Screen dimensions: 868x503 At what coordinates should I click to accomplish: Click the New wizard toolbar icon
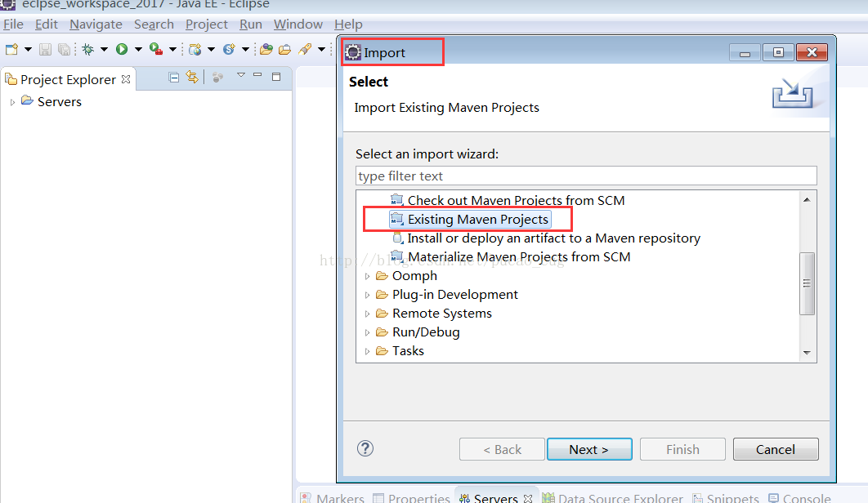point(11,49)
